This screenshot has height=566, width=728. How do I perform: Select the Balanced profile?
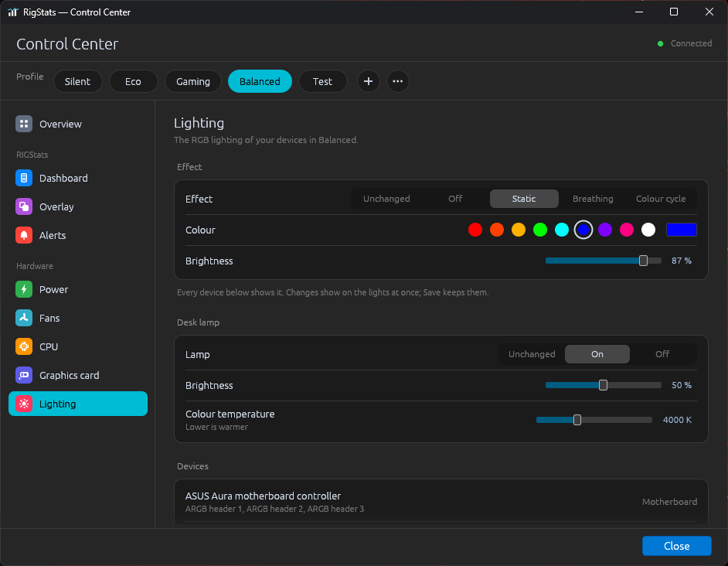[x=260, y=81]
